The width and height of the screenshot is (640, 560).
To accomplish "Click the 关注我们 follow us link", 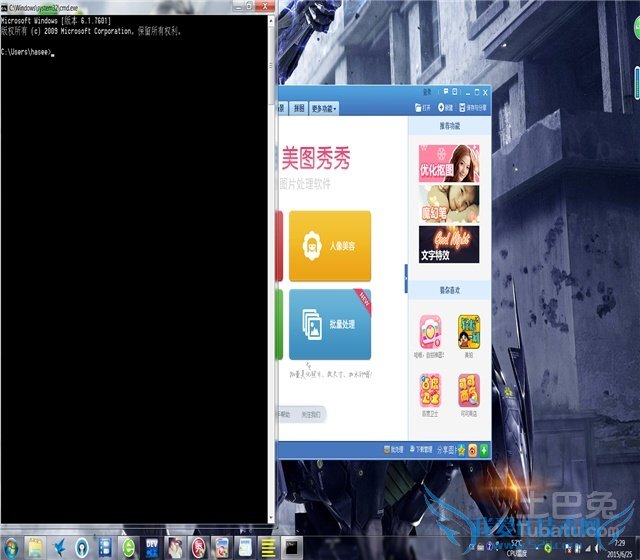I will click(311, 415).
